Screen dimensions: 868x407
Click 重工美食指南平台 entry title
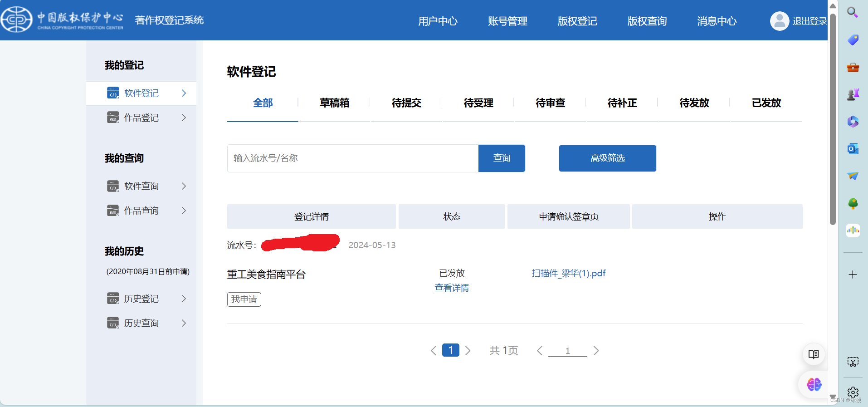click(266, 275)
